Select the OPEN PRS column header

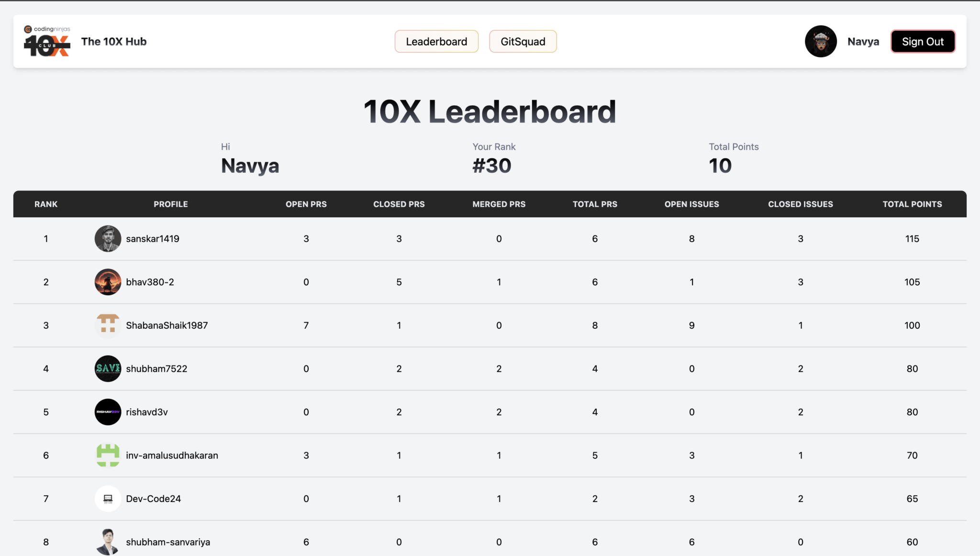[x=306, y=204]
